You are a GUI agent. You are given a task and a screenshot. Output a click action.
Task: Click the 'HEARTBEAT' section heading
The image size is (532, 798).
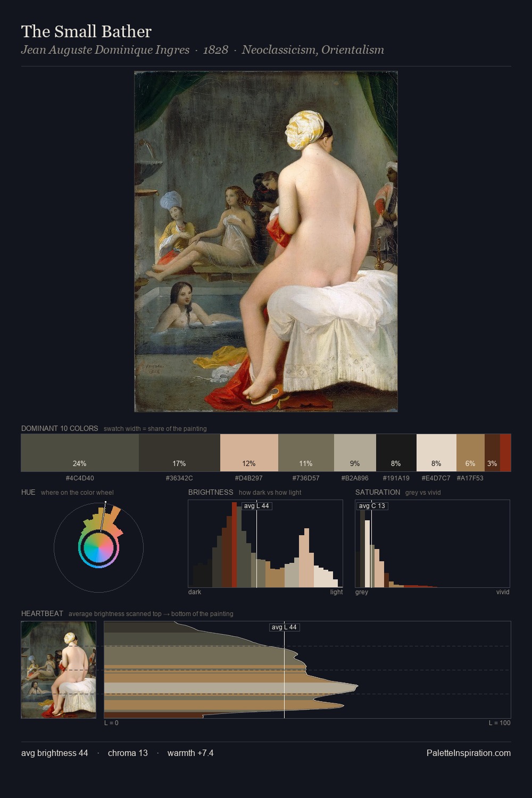pos(42,613)
